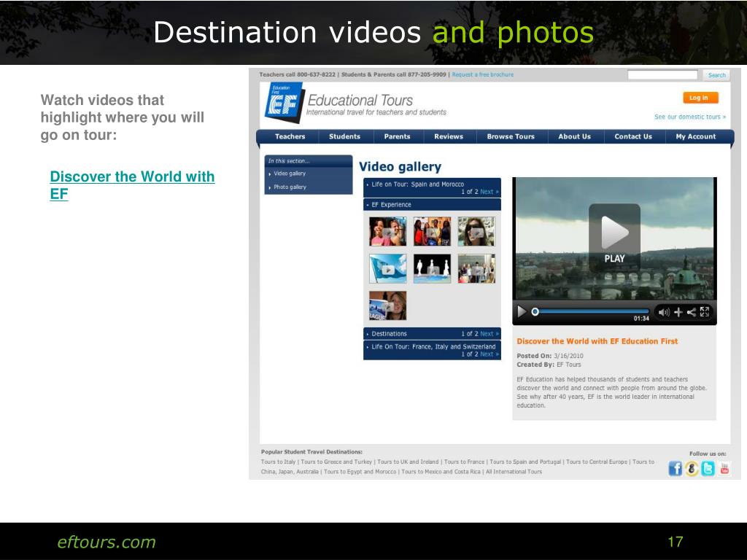Open the group of students video thumbnail
747x560 pixels.
432,231
